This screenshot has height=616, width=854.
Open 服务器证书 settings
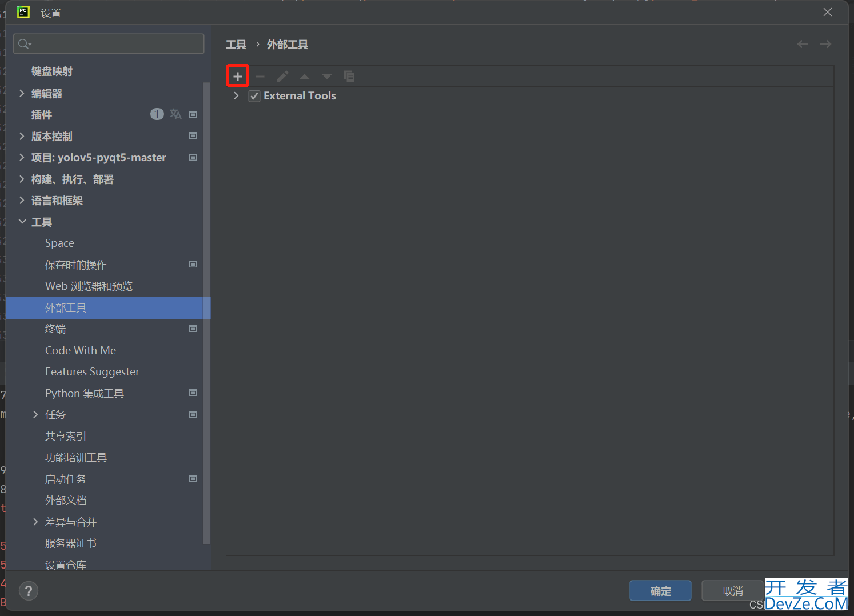pyautogui.click(x=71, y=543)
